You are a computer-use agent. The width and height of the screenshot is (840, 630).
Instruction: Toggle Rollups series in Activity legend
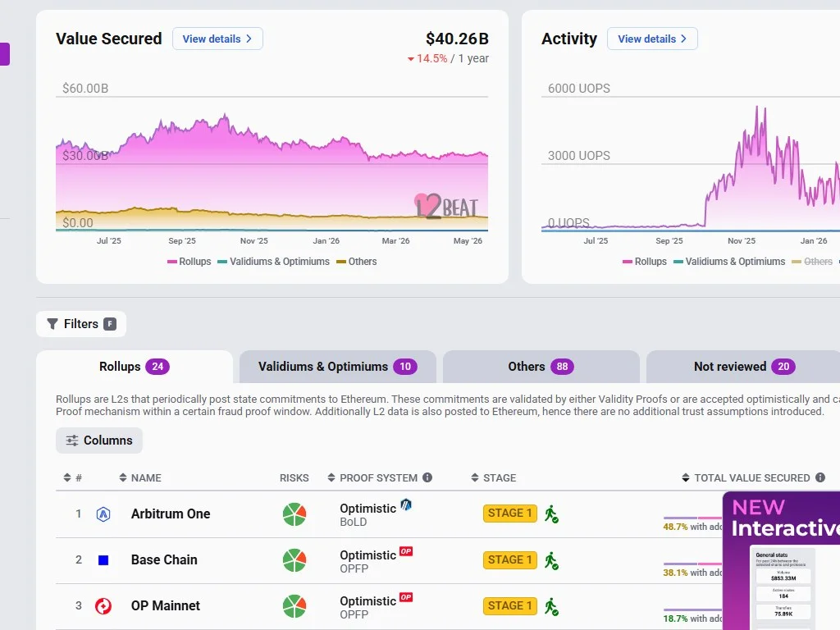pyautogui.click(x=645, y=262)
